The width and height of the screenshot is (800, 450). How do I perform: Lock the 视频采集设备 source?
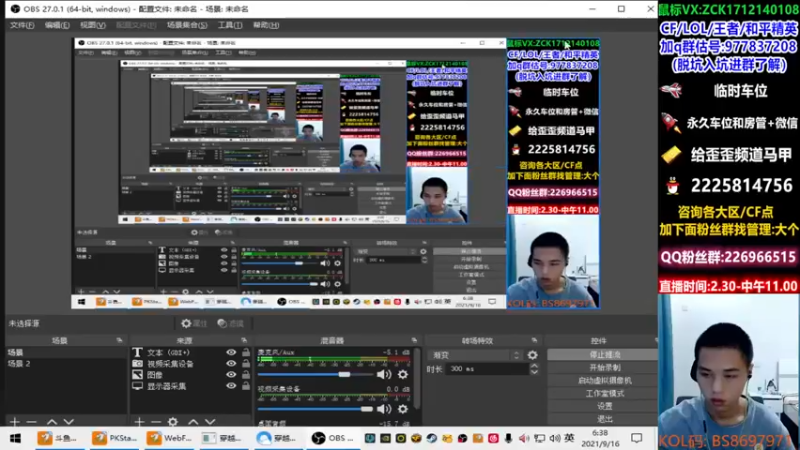(246, 363)
